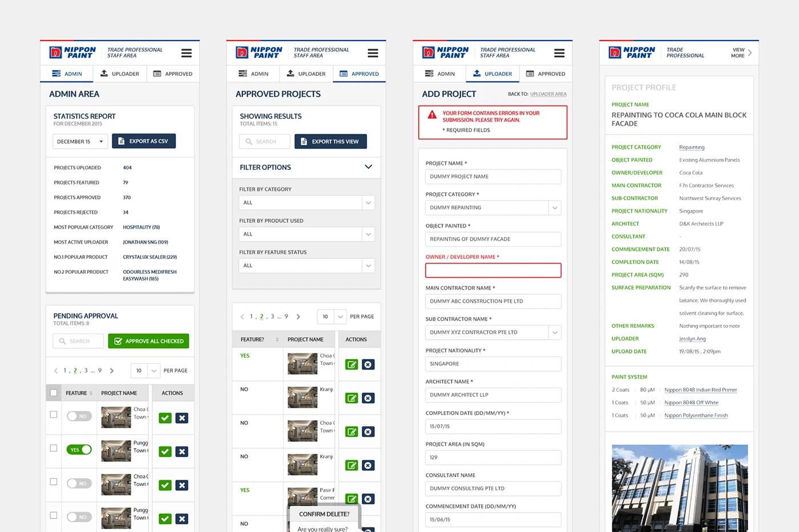Open per-page dropdown in Pending Approval
The image size is (799, 532).
coord(146,371)
